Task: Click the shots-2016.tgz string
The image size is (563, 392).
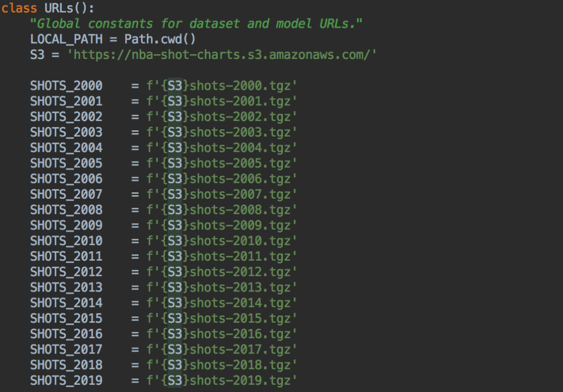Action: coord(240,334)
